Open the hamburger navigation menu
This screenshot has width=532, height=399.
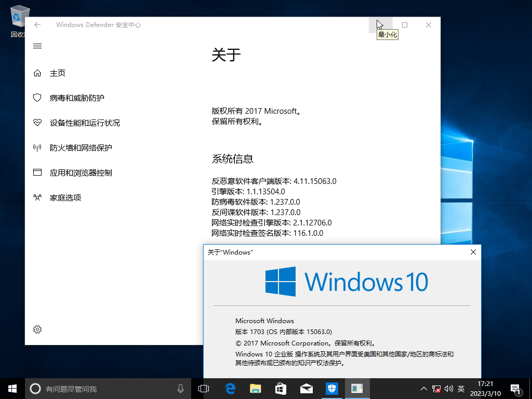[x=37, y=46]
